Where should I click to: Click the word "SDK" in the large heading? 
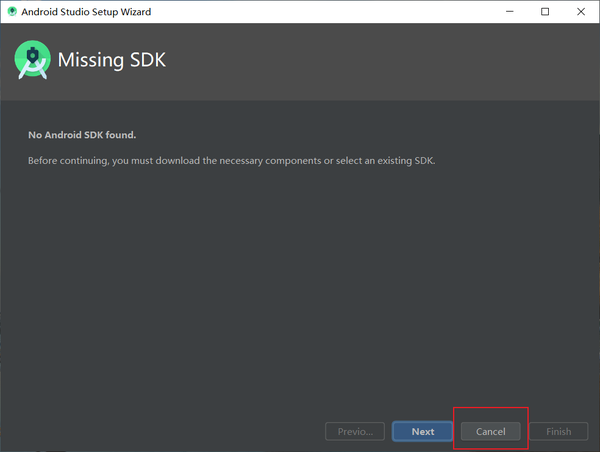tap(146, 60)
